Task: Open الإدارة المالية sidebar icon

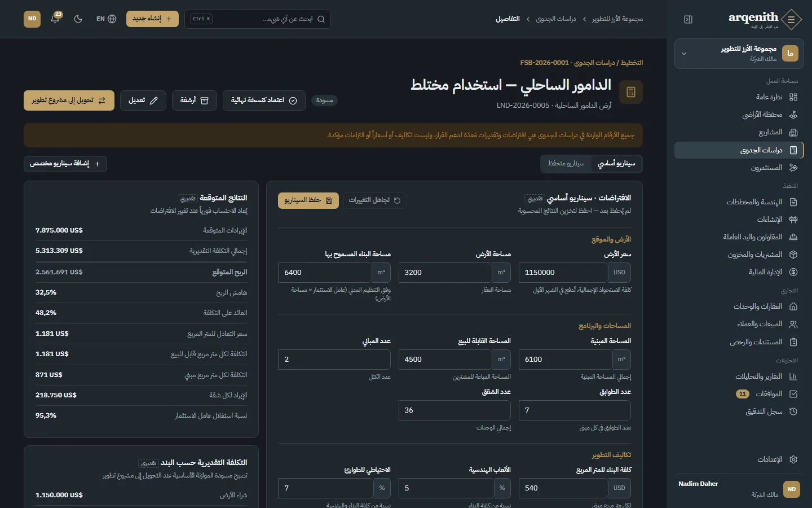Action: point(793,272)
